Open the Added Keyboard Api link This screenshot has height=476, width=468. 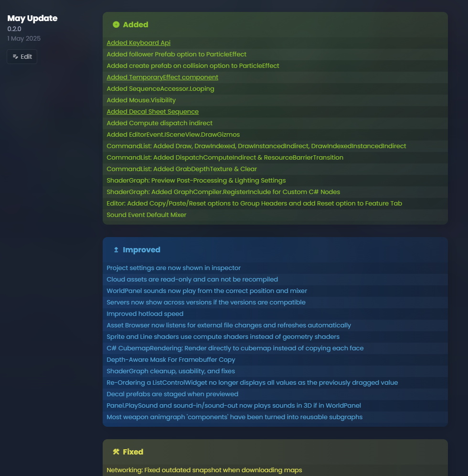tap(138, 43)
